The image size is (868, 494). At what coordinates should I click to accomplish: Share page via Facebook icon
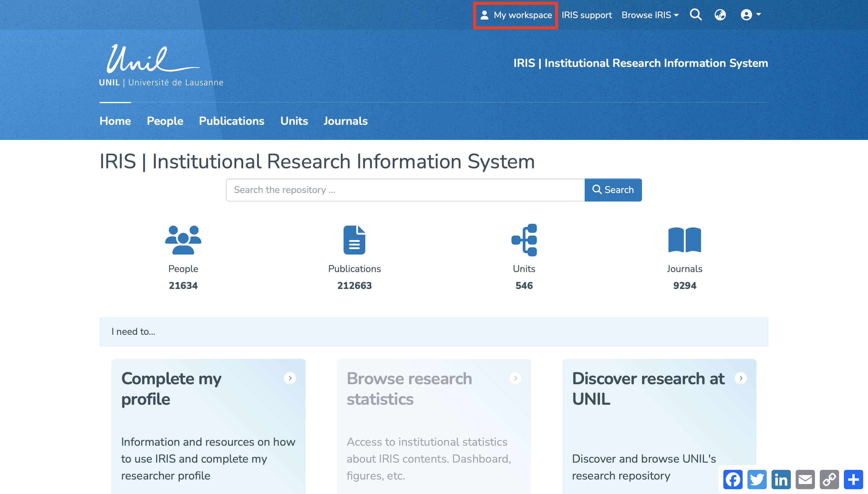pos(733,480)
